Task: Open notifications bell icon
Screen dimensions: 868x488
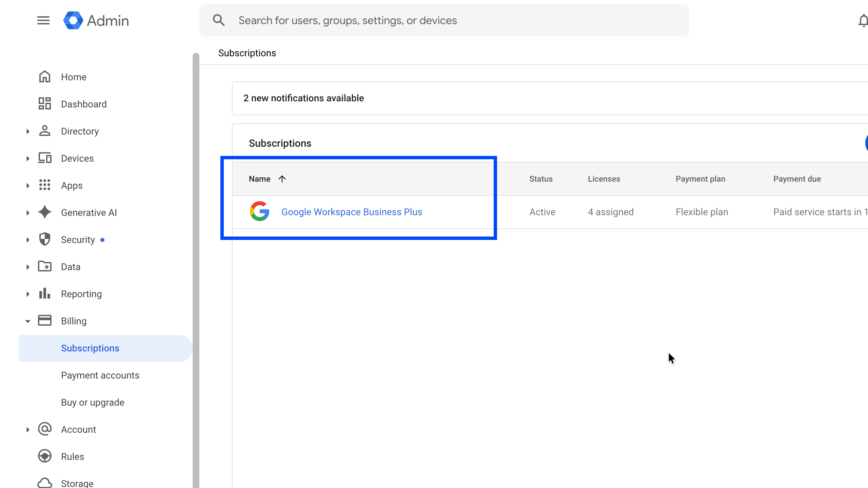Action: [x=863, y=21]
